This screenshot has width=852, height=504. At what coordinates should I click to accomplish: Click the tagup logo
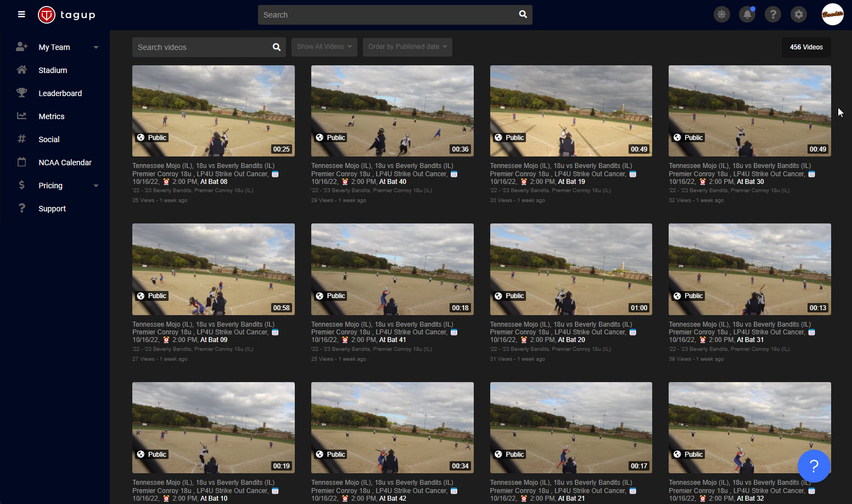pyautogui.click(x=66, y=15)
